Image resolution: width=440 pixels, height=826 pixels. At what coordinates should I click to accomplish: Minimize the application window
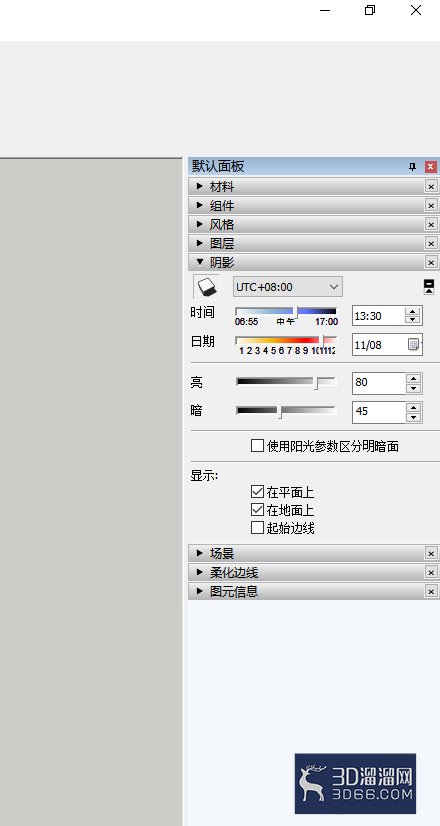pos(325,10)
